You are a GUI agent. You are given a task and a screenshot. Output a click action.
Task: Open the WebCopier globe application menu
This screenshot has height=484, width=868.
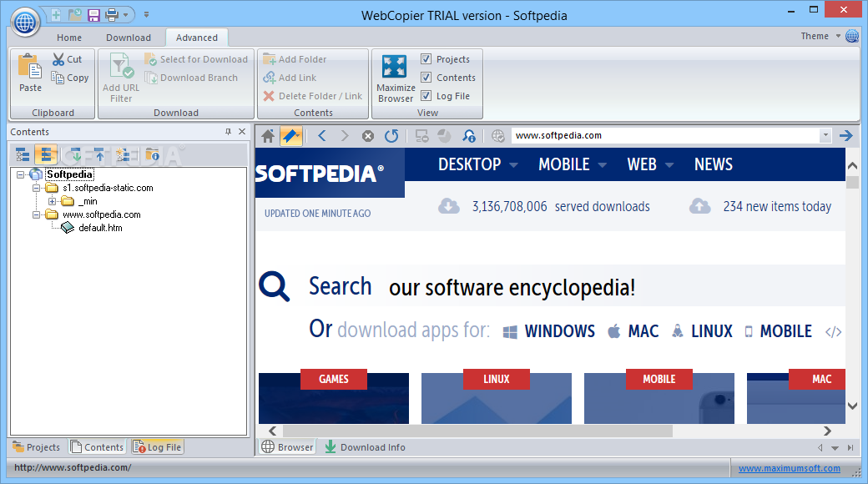pyautogui.click(x=26, y=23)
